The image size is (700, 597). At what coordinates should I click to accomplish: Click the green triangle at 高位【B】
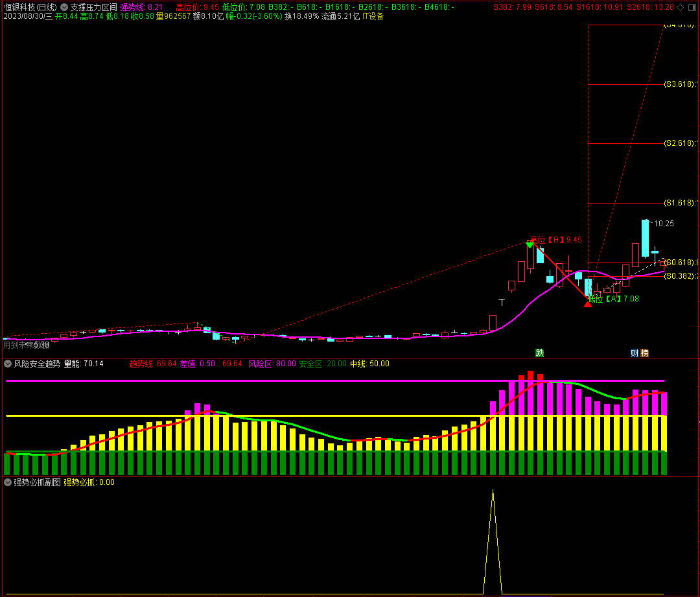530,244
